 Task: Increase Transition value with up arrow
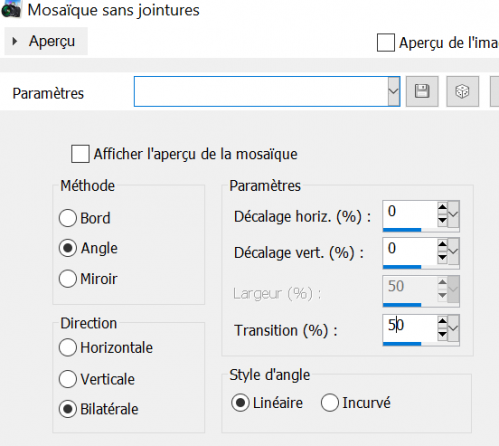click(x=442, y=321)
